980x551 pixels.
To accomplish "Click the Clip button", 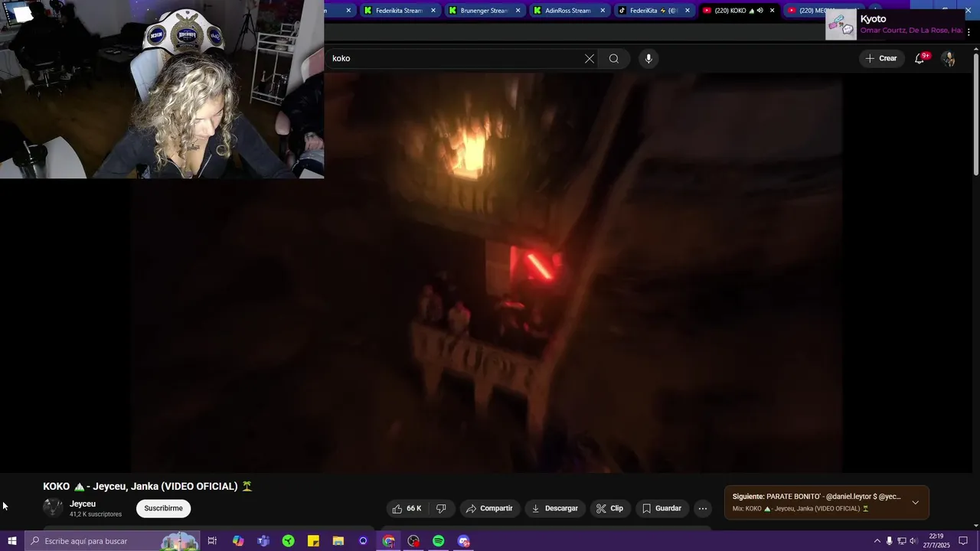I will [609, 508].
